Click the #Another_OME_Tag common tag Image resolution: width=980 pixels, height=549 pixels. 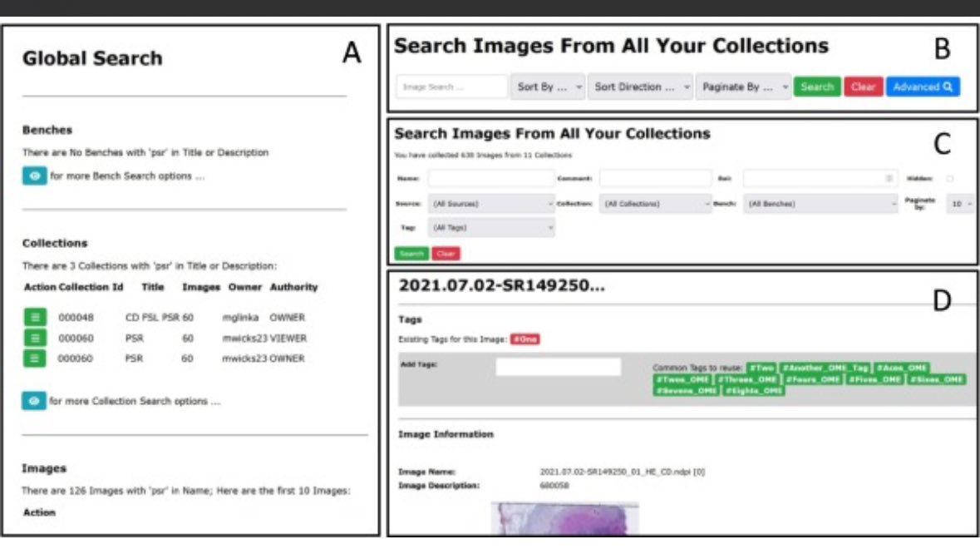coord(825,368)
